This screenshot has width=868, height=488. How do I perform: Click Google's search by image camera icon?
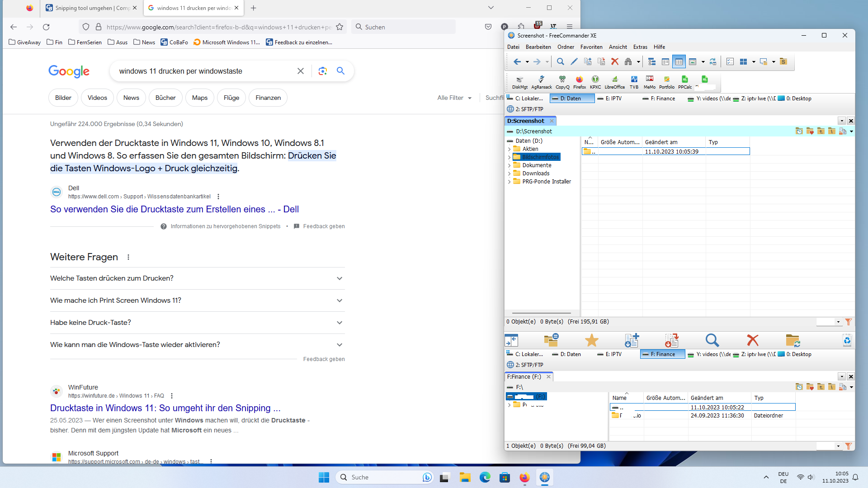[322, 71]
